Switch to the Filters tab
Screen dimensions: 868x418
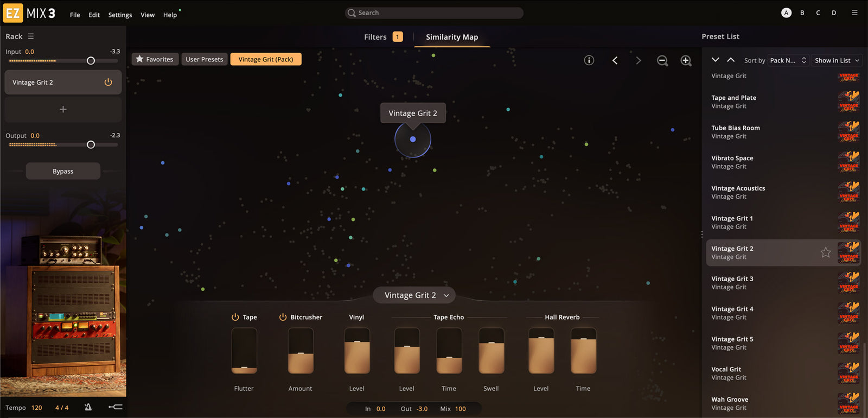[x=383, y=37]
